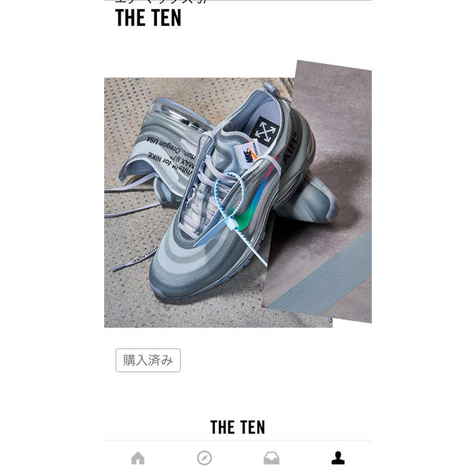Select the Profile person icon
Image resolution: width=476 pixels, height=476 pixels.
coord(338,458)
